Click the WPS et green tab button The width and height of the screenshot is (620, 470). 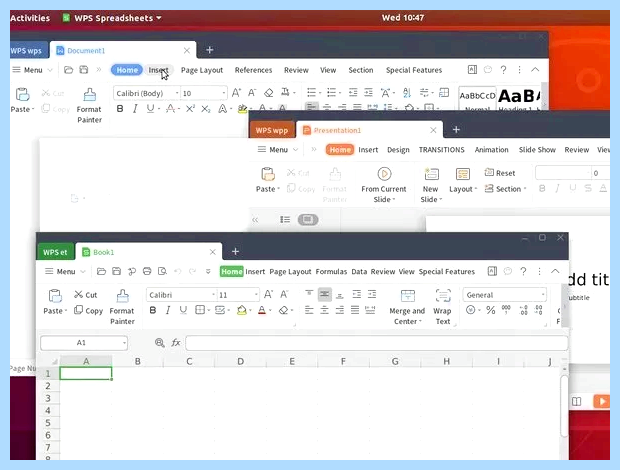click(x=55, y=252)
